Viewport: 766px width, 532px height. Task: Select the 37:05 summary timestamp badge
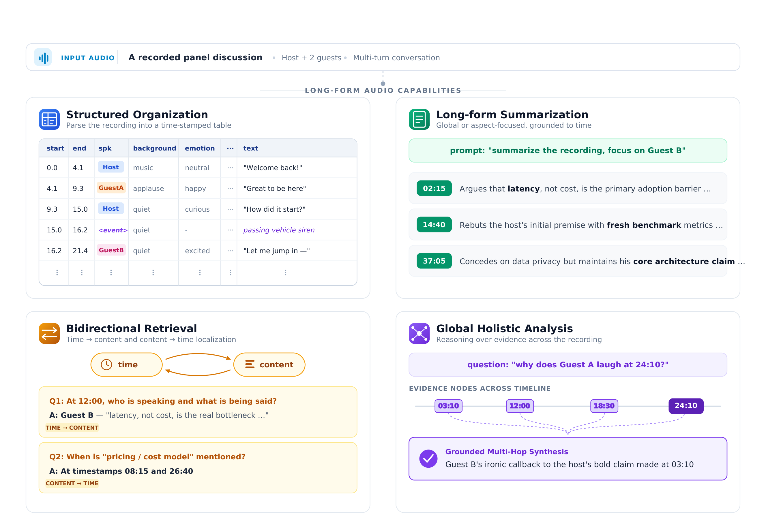coord(434,261)
